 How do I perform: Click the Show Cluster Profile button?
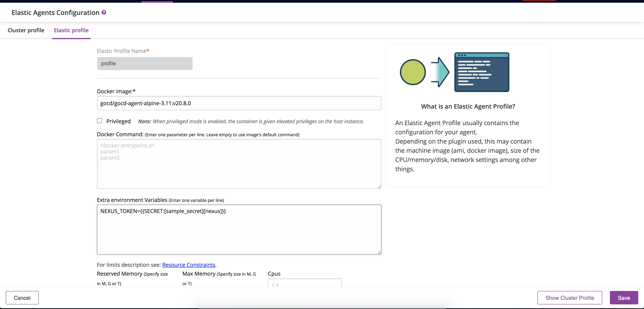point(570,298)
